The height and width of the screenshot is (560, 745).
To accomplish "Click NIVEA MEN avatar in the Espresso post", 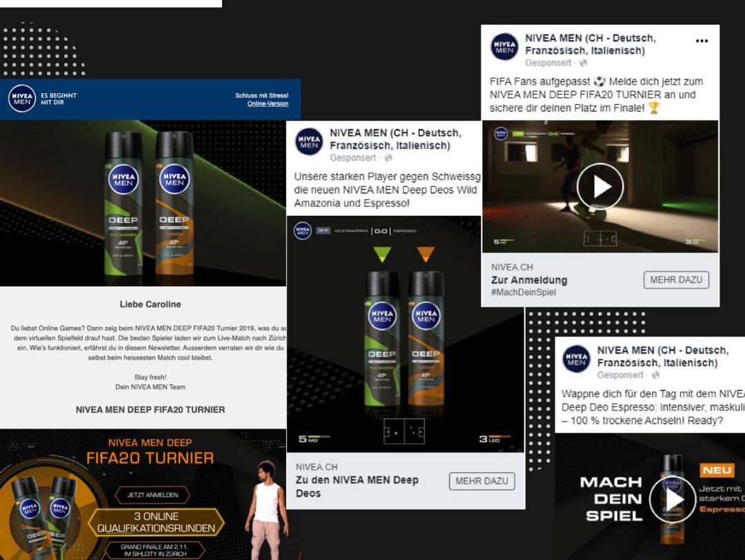I will [576, 359].
